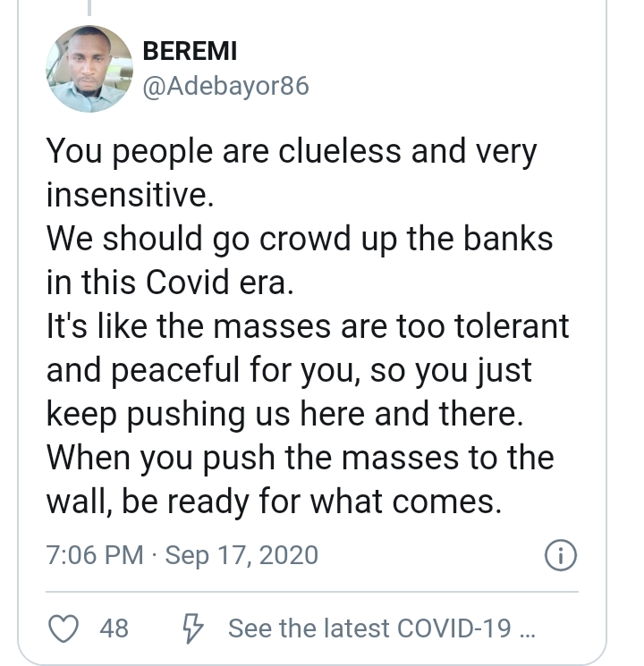This screenshot has height=666, width=644.
Task: Click the 48 likes count
Action: coord(114,628)
